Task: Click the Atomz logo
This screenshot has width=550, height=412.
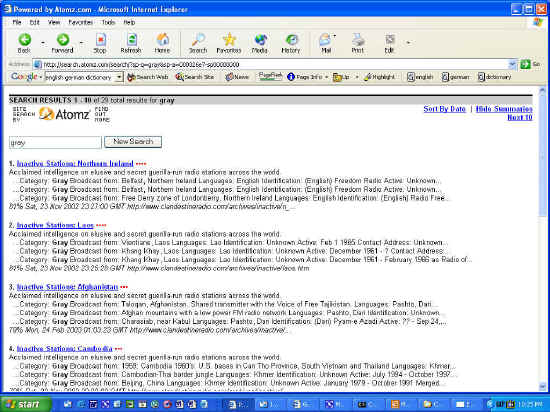Action: point(65,114)
